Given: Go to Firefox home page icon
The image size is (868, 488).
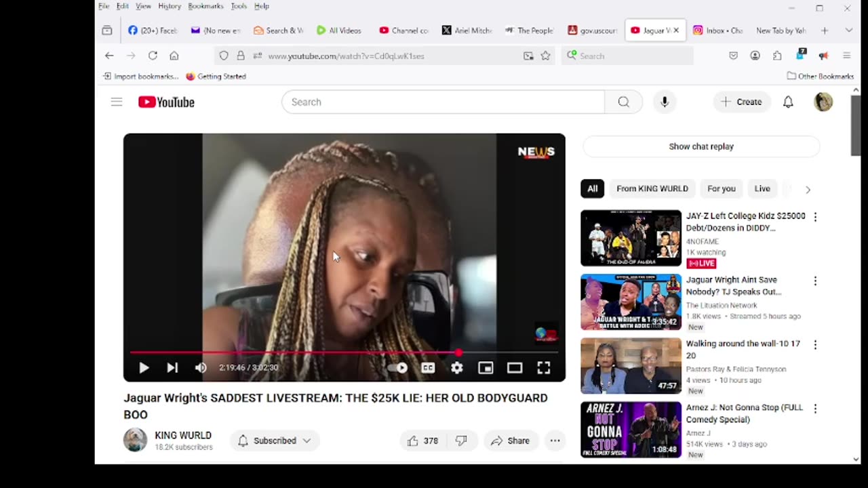Looking at the screenshot, I should point(174,56).
